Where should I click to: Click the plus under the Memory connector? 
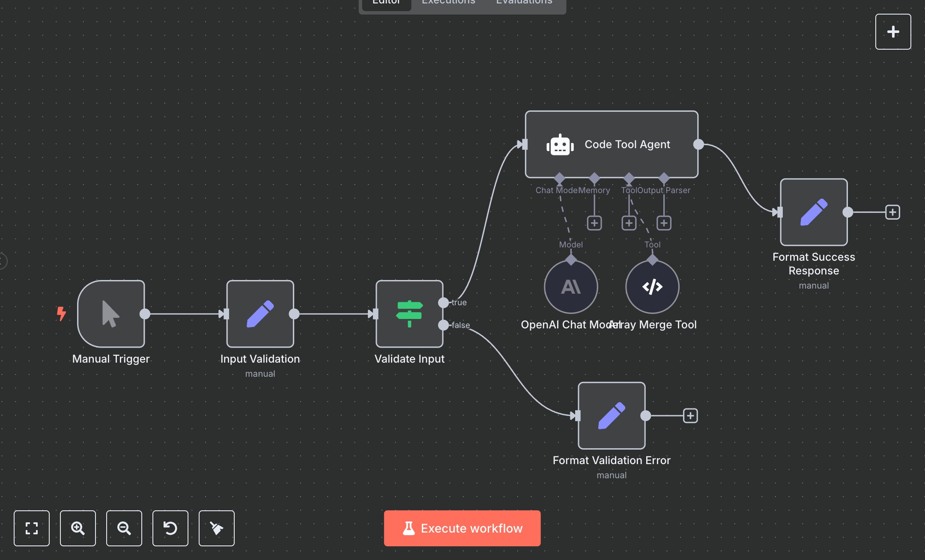[x=594, y=223]
